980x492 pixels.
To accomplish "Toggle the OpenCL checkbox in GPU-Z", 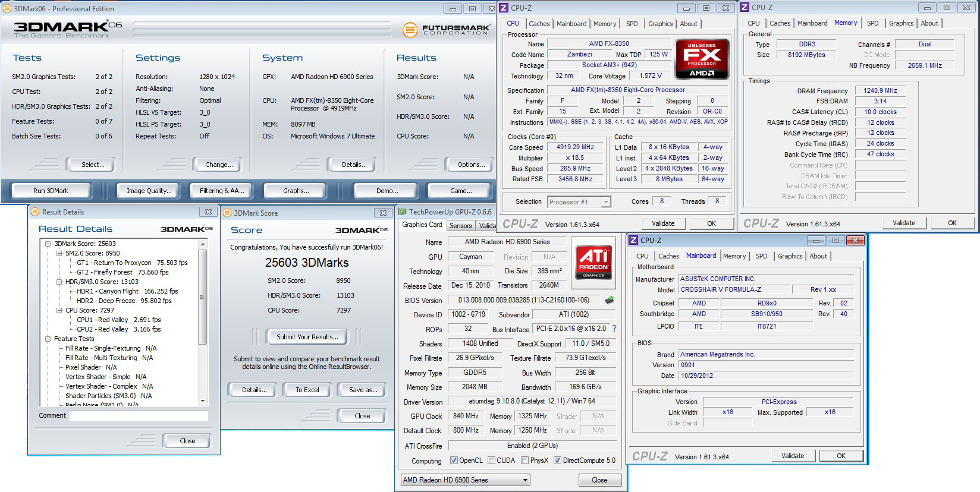I will (454, 461).
